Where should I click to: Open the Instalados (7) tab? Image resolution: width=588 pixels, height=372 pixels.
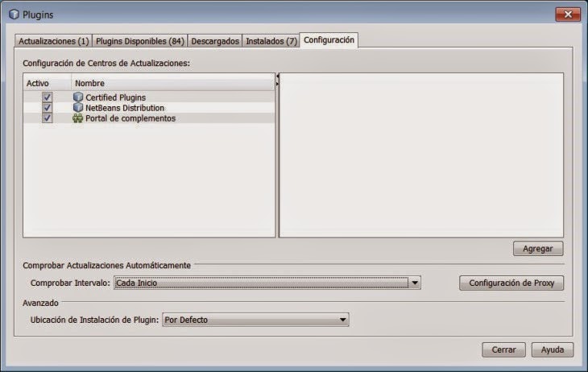pyautogui.click(x=271, y=41)
